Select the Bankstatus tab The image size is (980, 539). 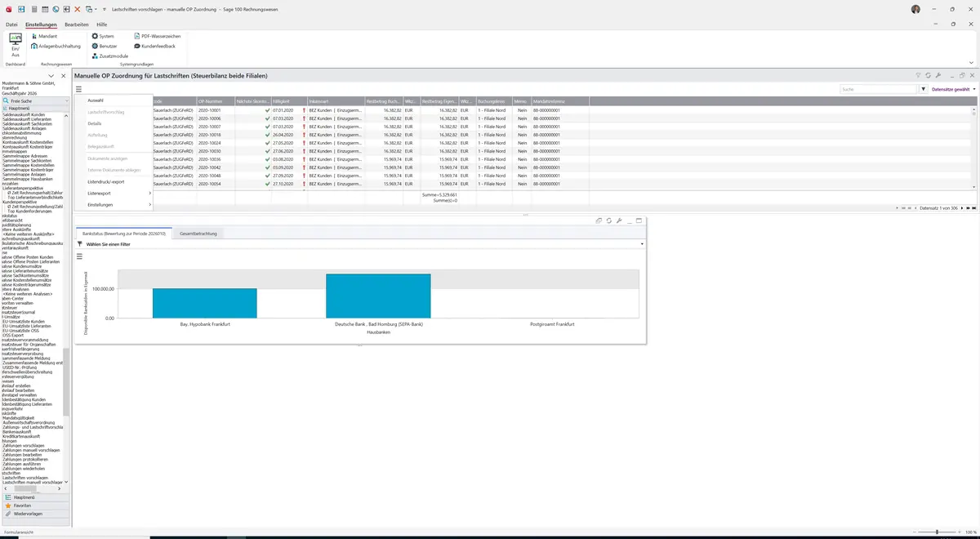[x=124, y=234]
